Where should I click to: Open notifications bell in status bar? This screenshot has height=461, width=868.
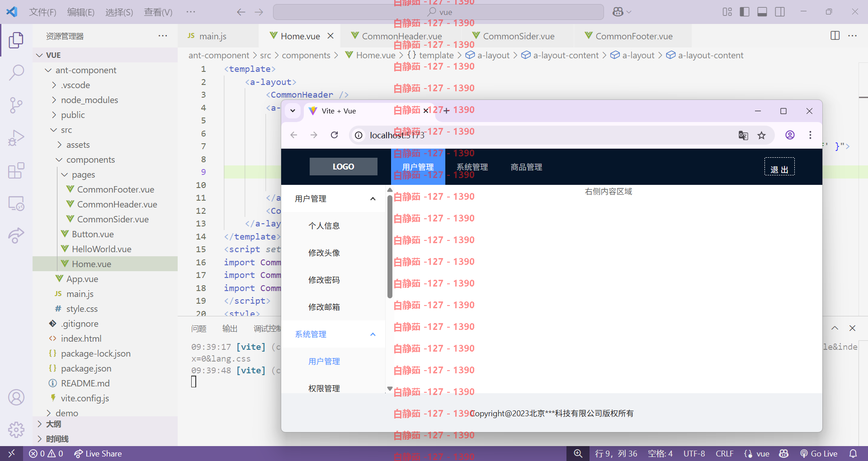[853, 453]
